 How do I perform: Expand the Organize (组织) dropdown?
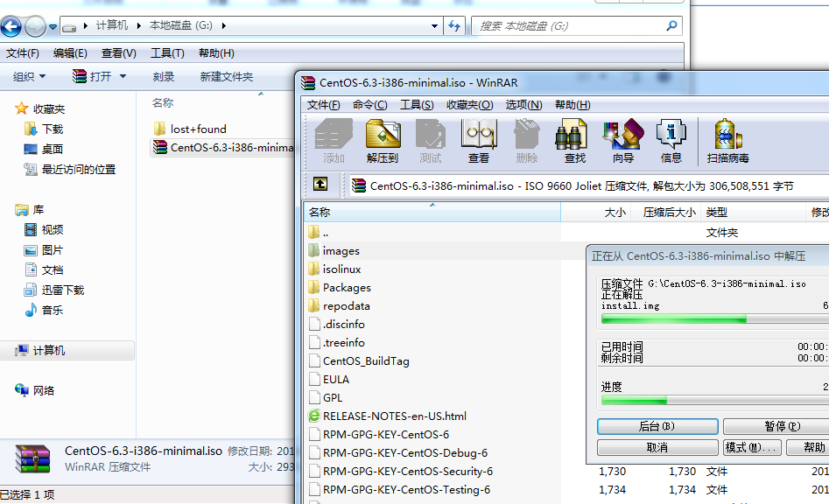[x=30, y=77]
